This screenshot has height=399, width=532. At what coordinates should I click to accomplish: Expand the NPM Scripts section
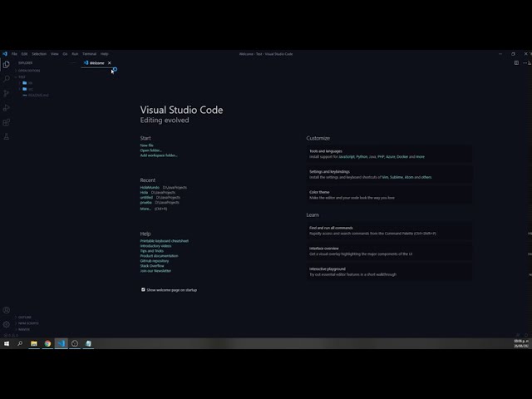click(28, 323)
